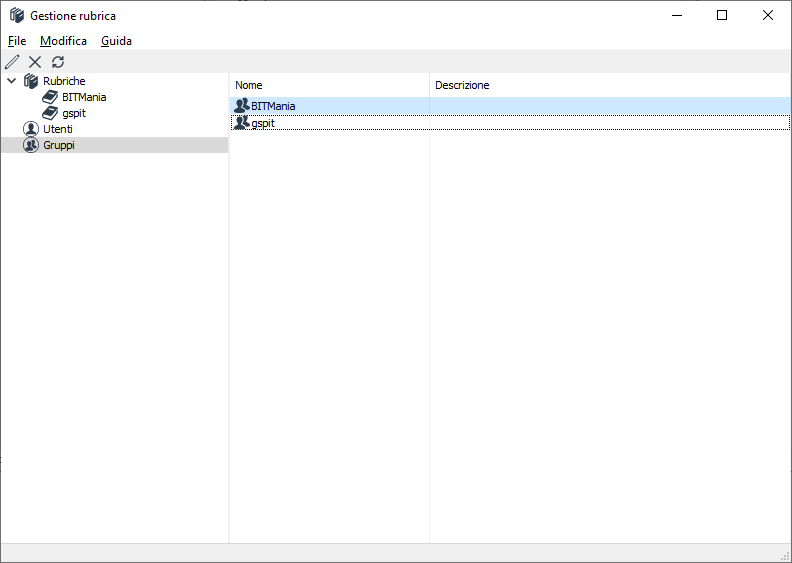Image resolution: width=792 pixels, height=563 pixels.
Task: Maximize the Gestione rubrica window
Action: pos(722,15)
